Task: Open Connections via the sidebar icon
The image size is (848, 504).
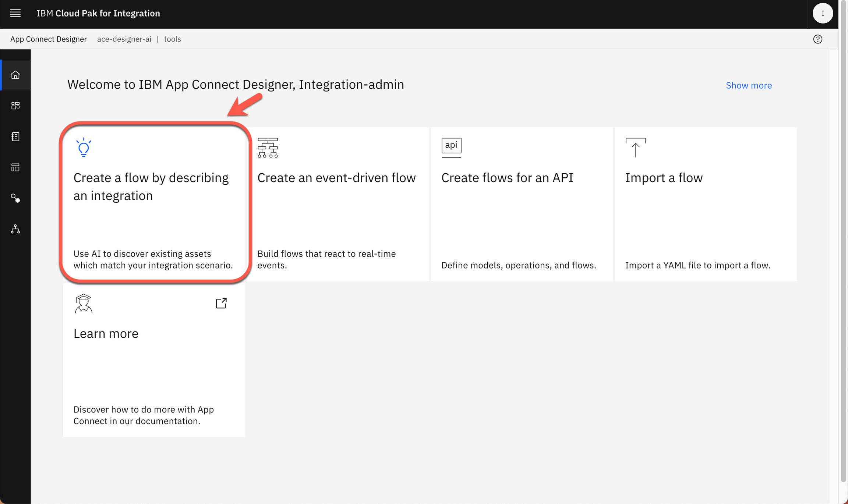Action: pyautogui.click(x=15, y=198)
